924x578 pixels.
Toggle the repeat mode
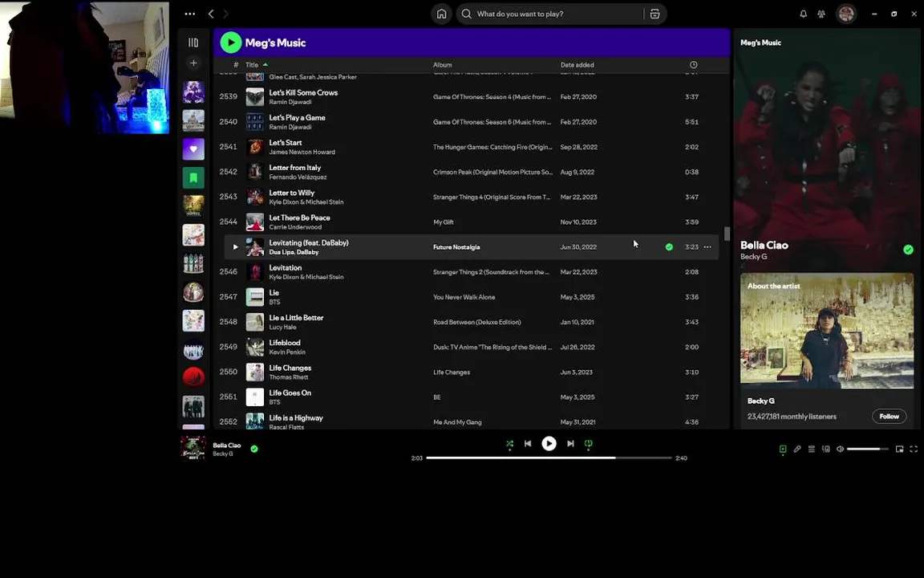tap(588, 444)
